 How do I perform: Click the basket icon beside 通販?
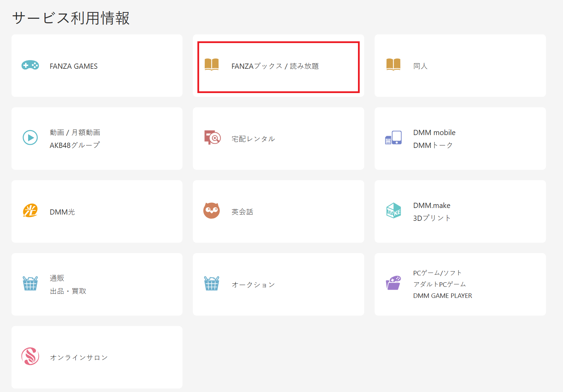coord(30,283)
